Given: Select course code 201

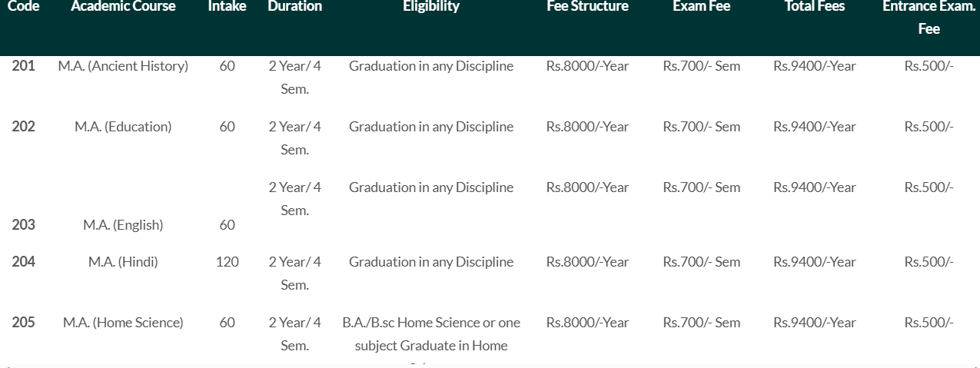Looking at the screenshot, I should pyautogui.click(x=23, y=66).
